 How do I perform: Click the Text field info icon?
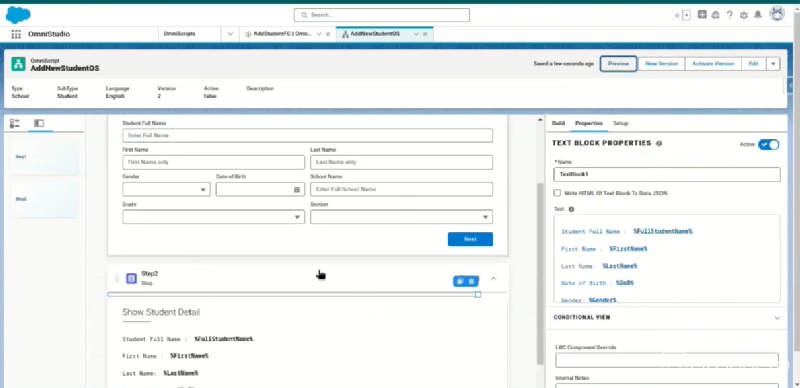571,209
